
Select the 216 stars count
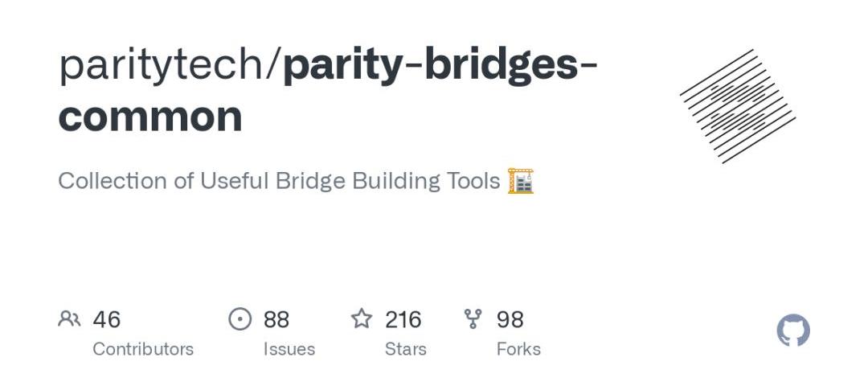pyautogui.click(x=403, y=320)
